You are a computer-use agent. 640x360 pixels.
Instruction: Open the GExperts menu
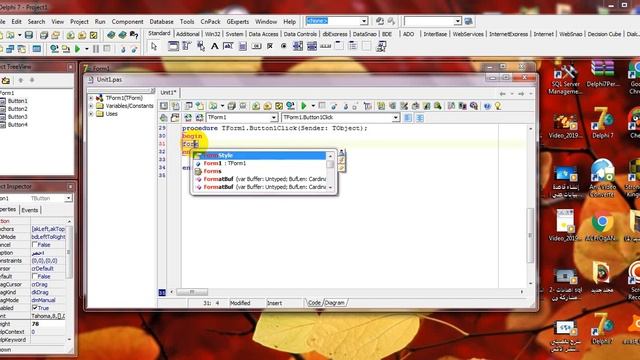(x=238, y=22)
